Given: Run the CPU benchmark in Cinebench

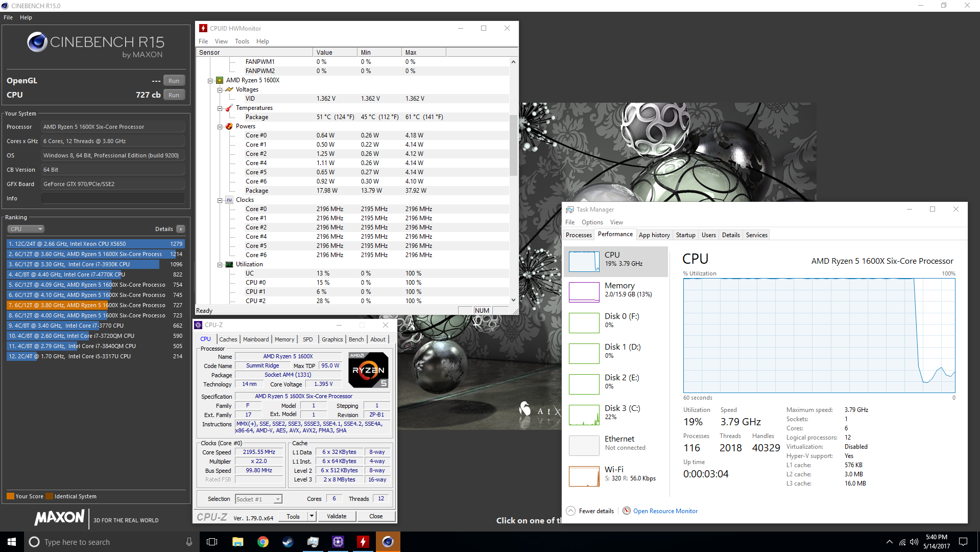Looking at the screenshot, I should [x=174, y=95].
